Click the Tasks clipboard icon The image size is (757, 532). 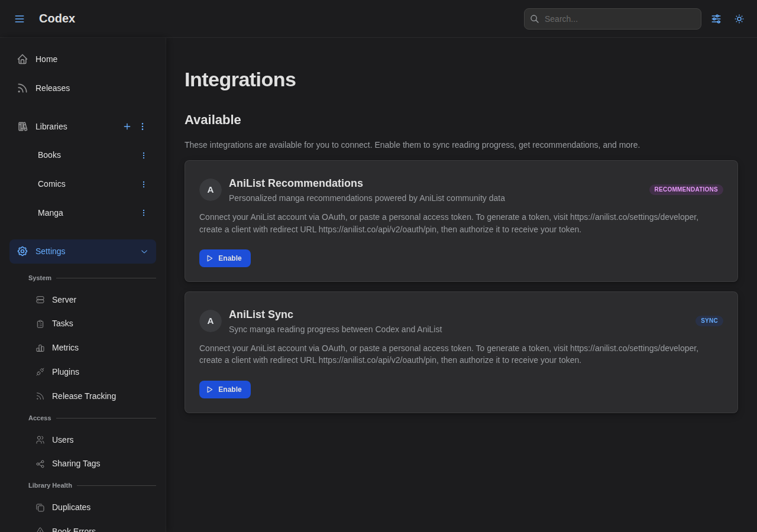tap(40, 324)
